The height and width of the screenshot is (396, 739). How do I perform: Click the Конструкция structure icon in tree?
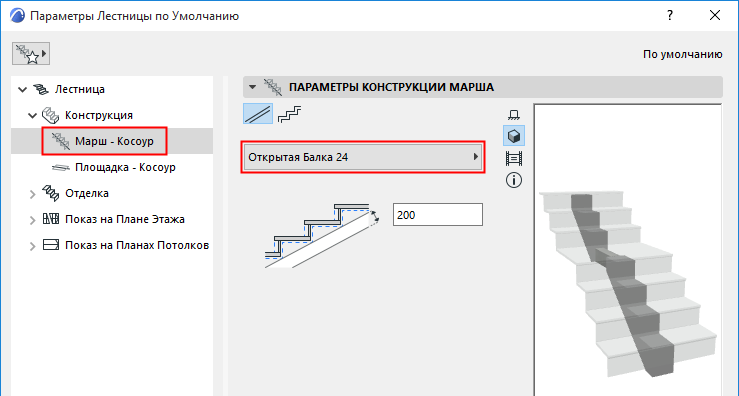pos(51,115)
